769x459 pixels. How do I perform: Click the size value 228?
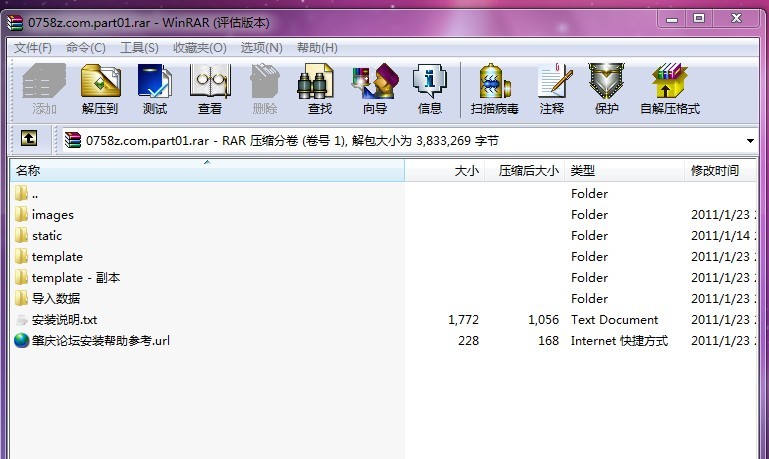[468, 340]
